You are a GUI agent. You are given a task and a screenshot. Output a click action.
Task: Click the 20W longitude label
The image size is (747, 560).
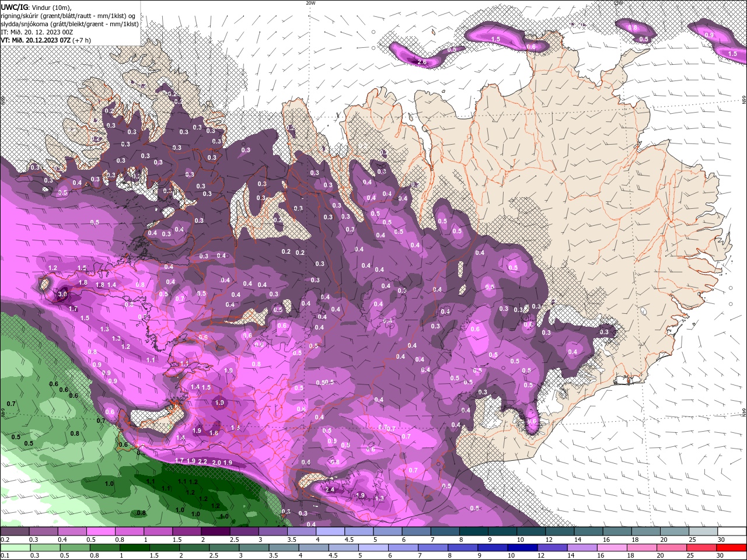(x=311, y=3)
